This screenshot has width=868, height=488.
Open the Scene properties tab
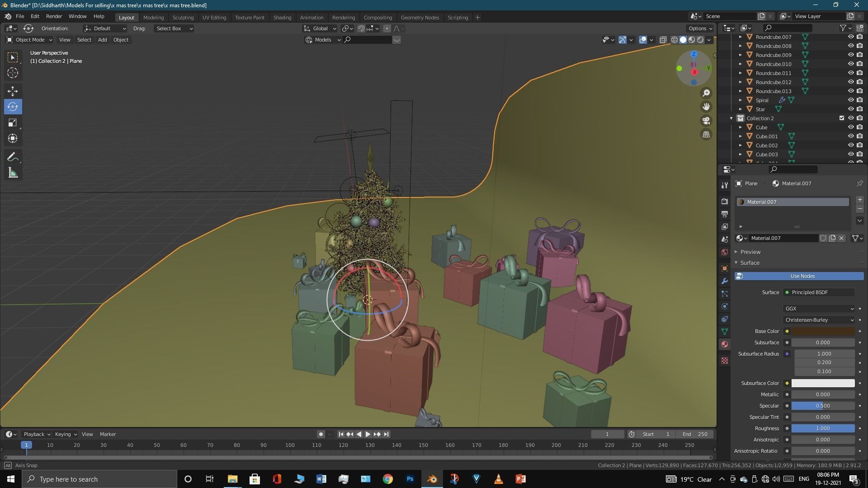(x=725, y=239)
